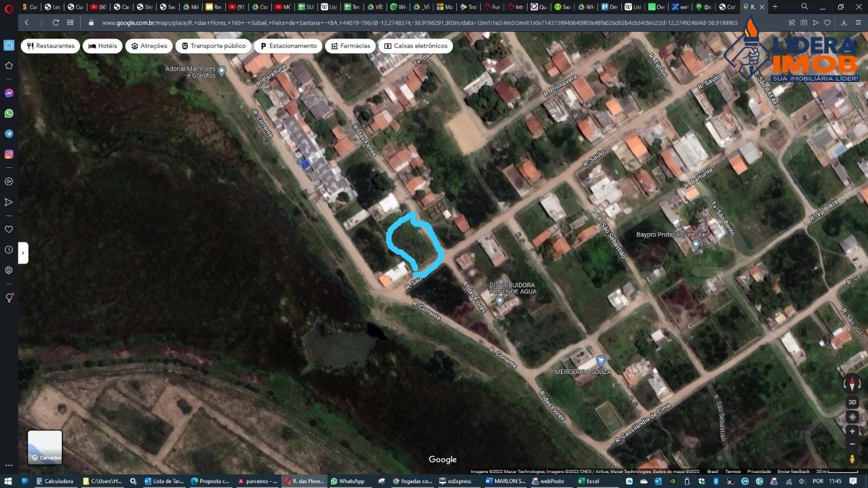Switch to the active Google Maps tab
Viewport: 868px width, 488px height.
coord(749,7)
